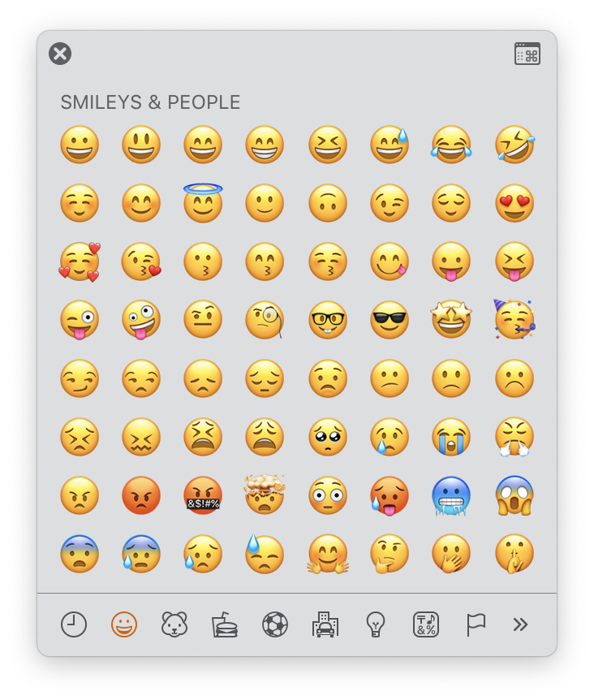Expand more categories with double chevron
The height and width of the screenshot is (700, 594).
tap(520, 624)
